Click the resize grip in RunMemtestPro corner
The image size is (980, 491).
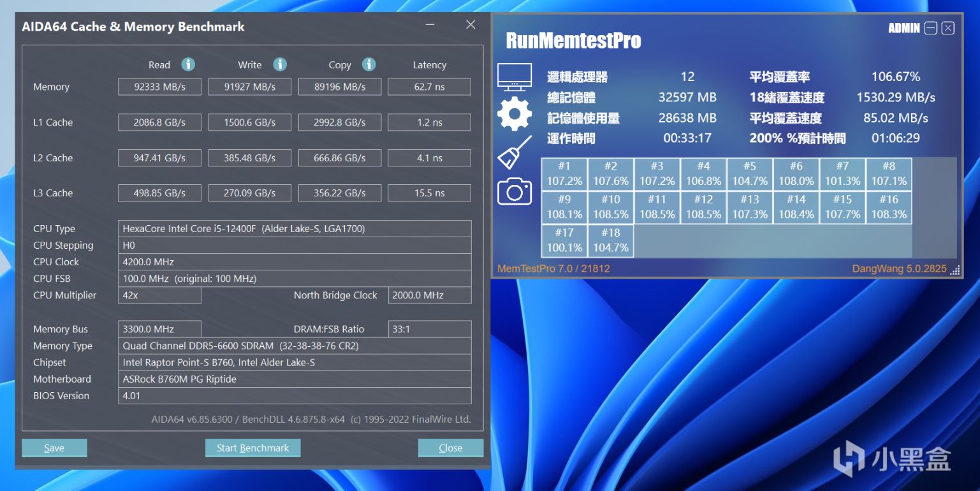point(955,270)
